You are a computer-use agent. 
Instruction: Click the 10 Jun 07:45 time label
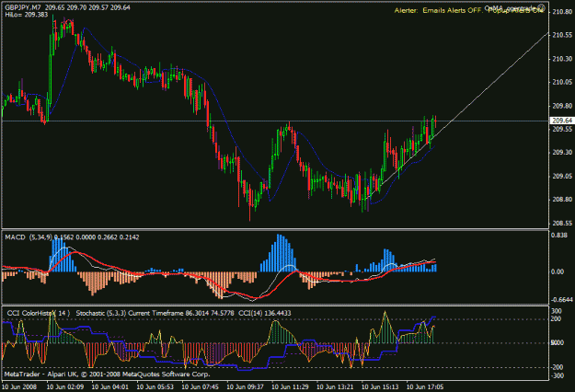(x=201, y=386)
